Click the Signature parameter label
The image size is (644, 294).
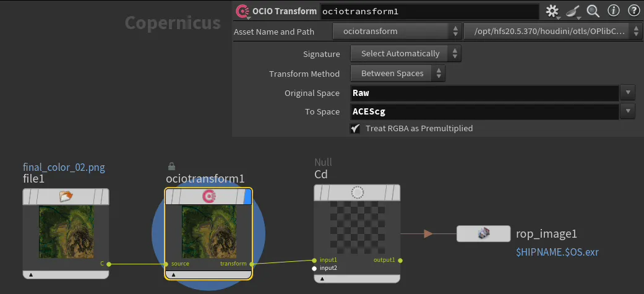(x=322, y=54)
